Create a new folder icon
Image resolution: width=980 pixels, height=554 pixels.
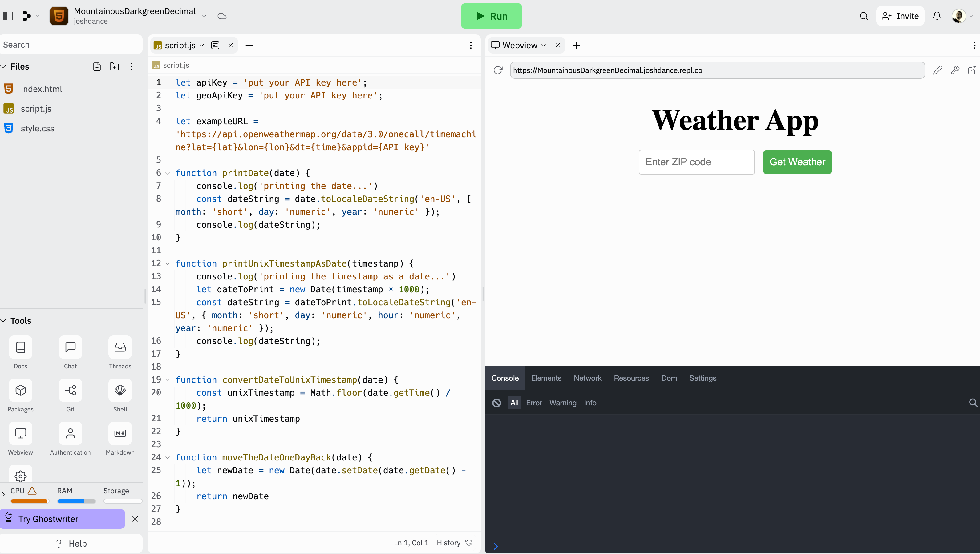114,66
